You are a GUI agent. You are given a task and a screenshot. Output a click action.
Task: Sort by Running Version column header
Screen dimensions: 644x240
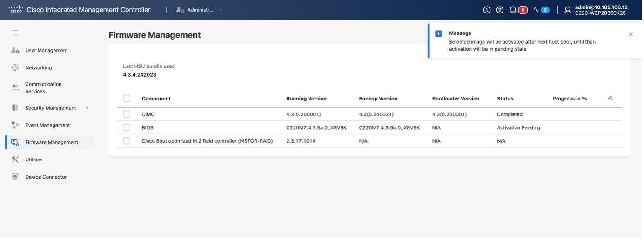[x=306, y=99]
